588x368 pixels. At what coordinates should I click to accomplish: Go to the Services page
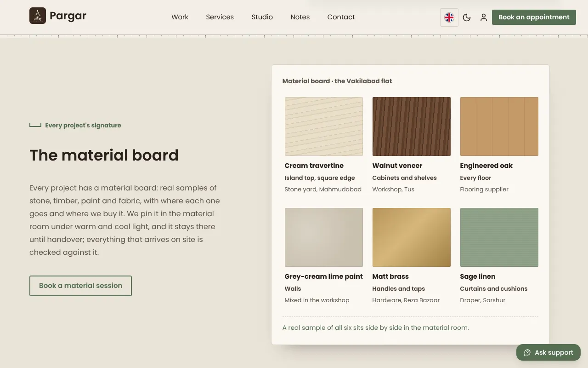point(220,17)
